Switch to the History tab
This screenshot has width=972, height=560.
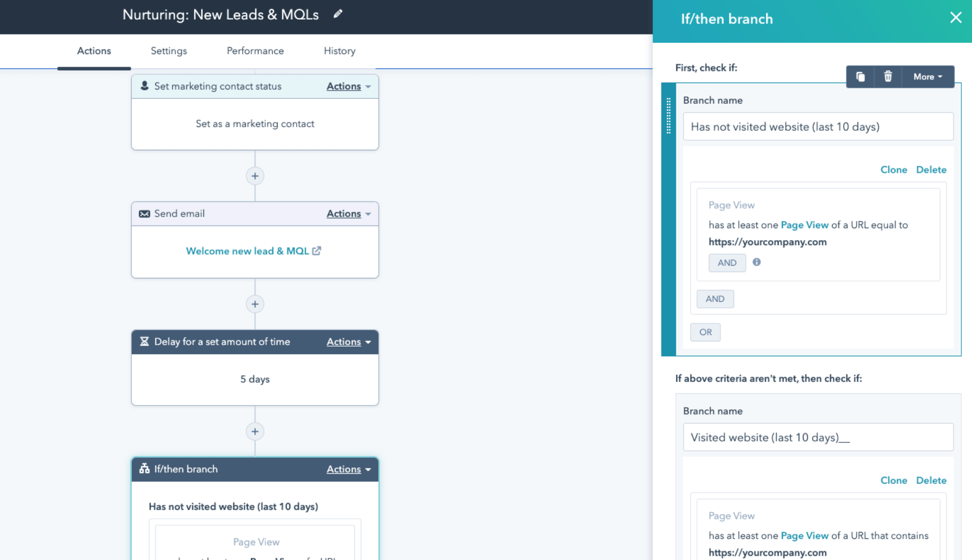340,51
